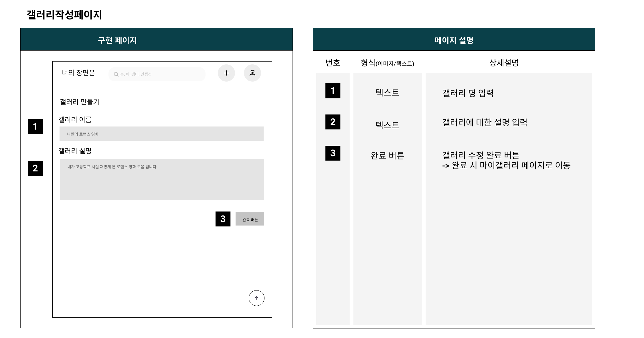The image size is (644, 338).
Task: Click the 갤러리 설명 text area
Action: (x=161, y=179)
